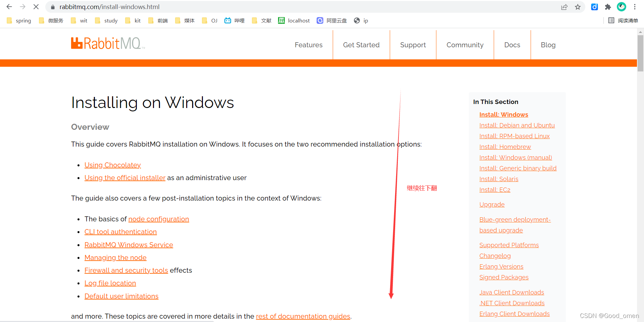Open the profile avatar menu

point(621,7)
